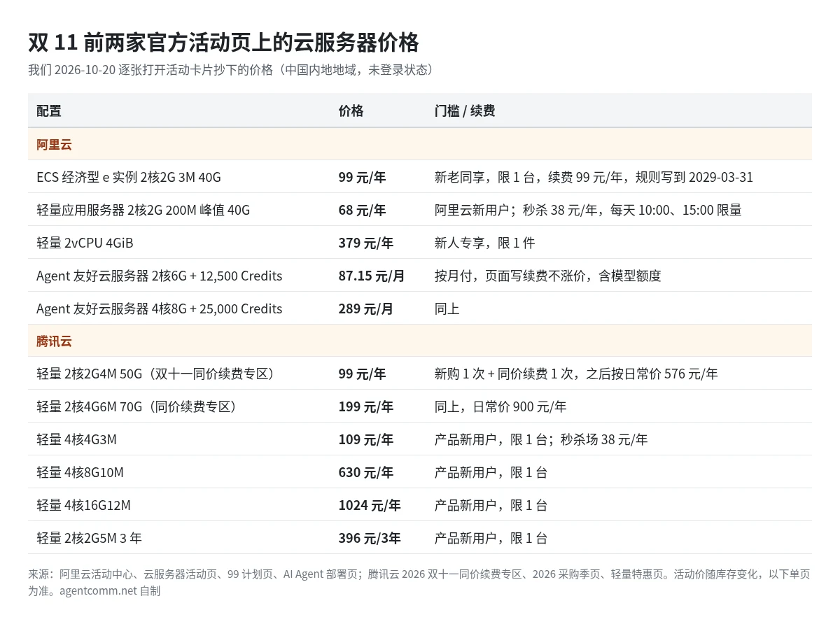
Task: Click the note 按月付,页面写续费不涨价
Action: 548,276
